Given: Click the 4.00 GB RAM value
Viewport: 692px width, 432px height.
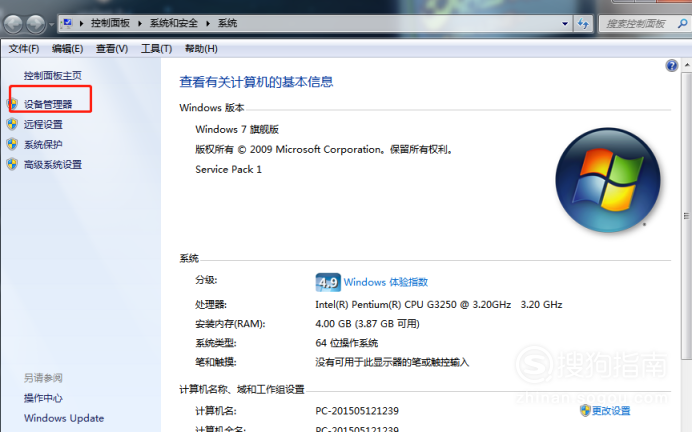Looking at the screenshot, I should (367, 324).
